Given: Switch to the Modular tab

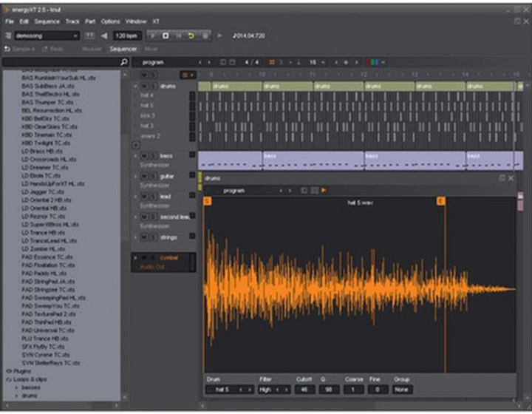Looking at the screenshot, I should coord(92,49).
